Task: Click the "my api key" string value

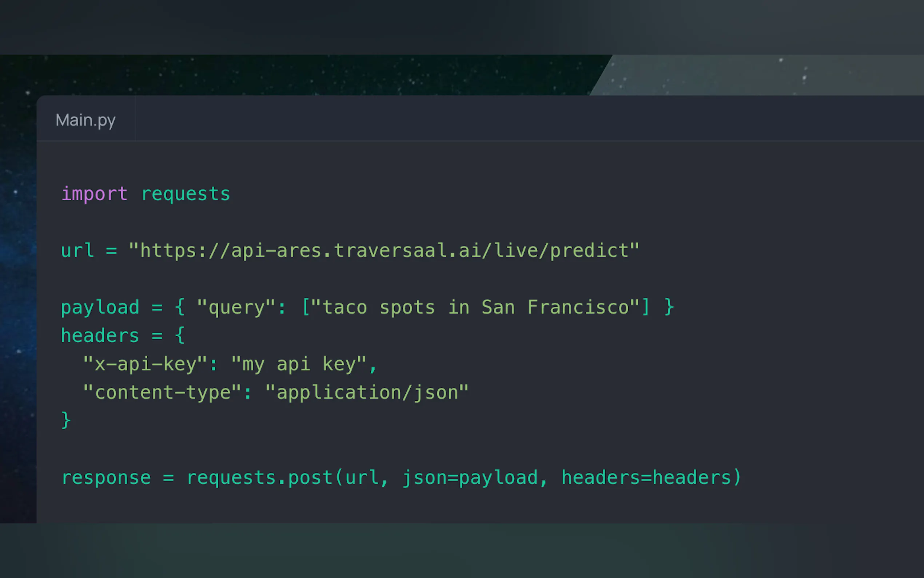Action: [x=299, y=364]
